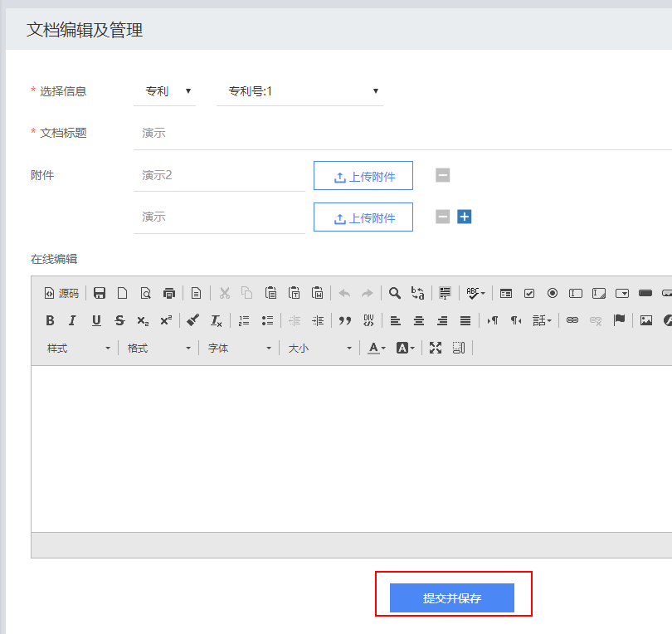Insert a radio button form element
Screen dimensions: 672x634
pyautogui.click(x=553, y=293)
